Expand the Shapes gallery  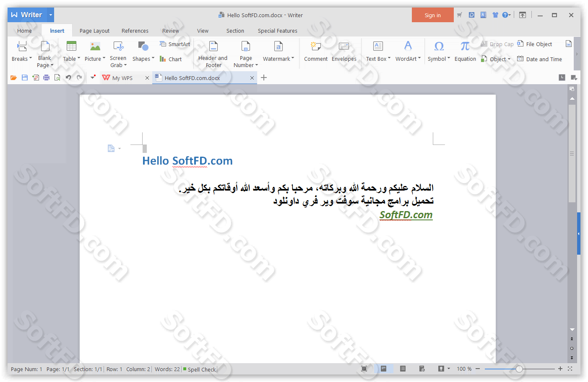[143, 52]
